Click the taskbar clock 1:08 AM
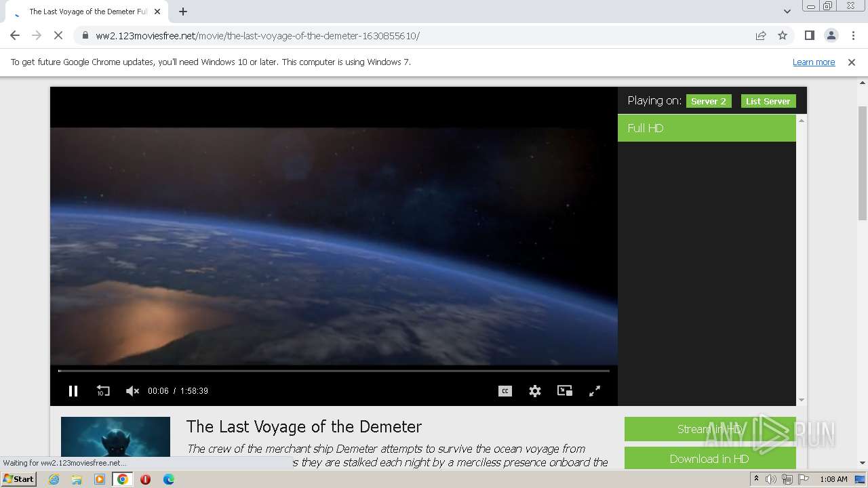 tap(833, 479)
